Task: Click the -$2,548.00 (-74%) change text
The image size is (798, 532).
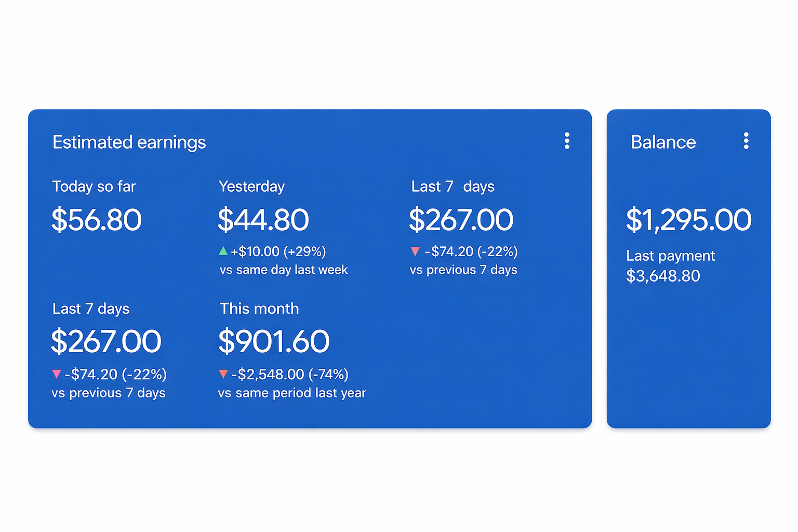Action: 290,375
